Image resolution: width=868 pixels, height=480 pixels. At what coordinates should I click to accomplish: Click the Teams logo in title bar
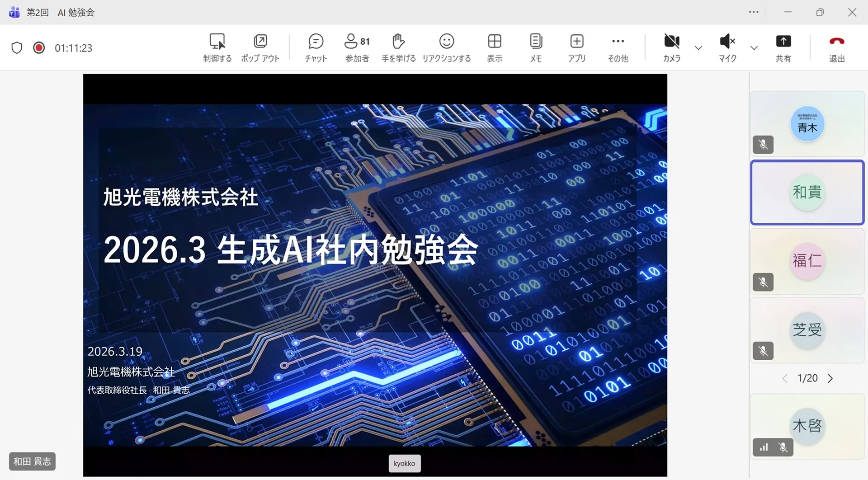[x=14, y=12]
